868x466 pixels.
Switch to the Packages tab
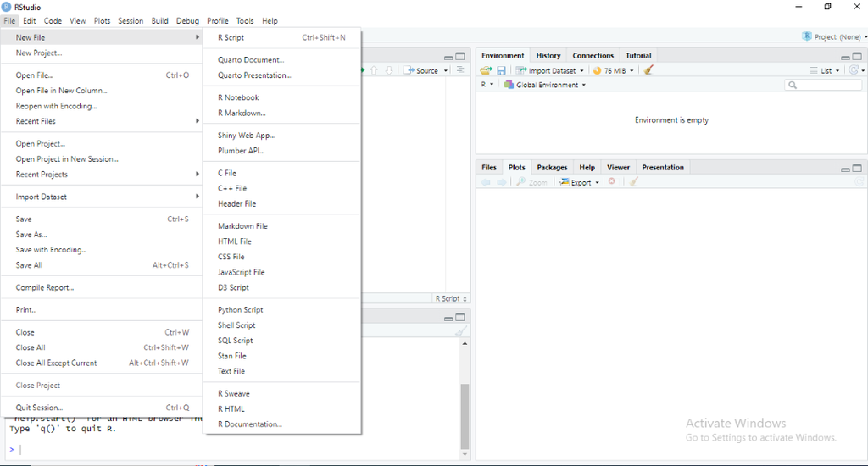(x=552, y=167)
